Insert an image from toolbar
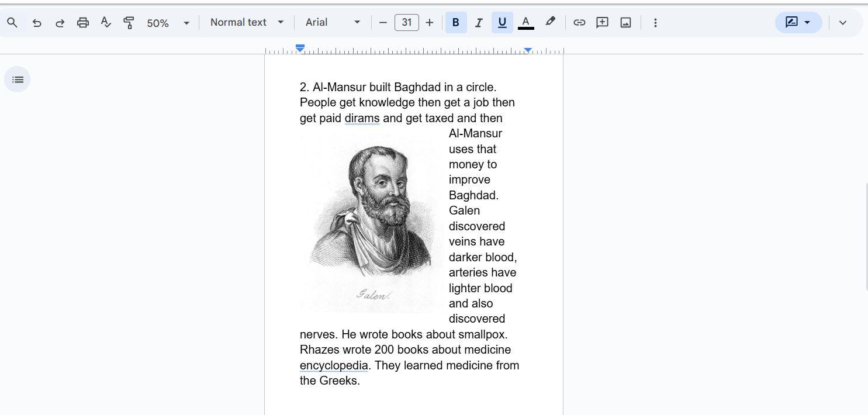The image size is (868, 415). coord(625,23)
